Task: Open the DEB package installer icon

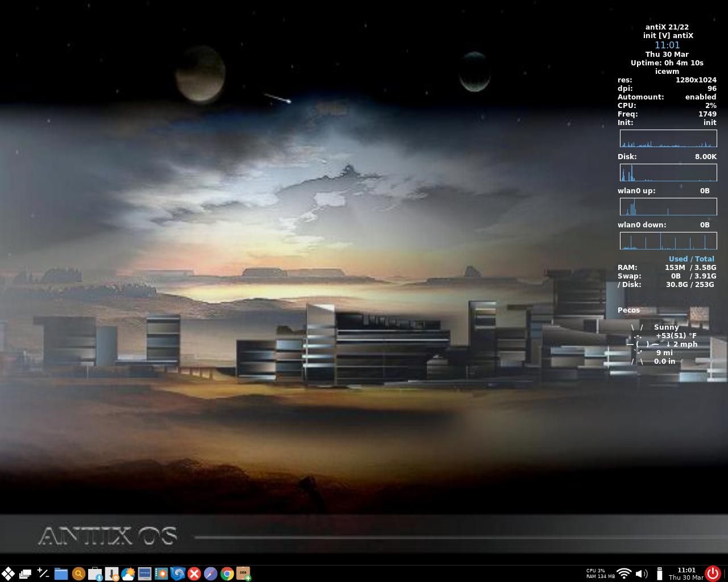Action: coord(243,573)
